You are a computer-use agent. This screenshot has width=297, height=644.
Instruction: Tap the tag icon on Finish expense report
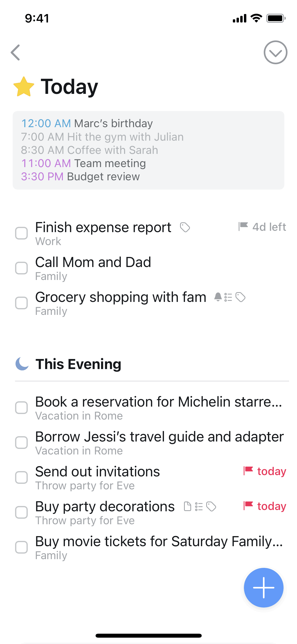point(185,227)
